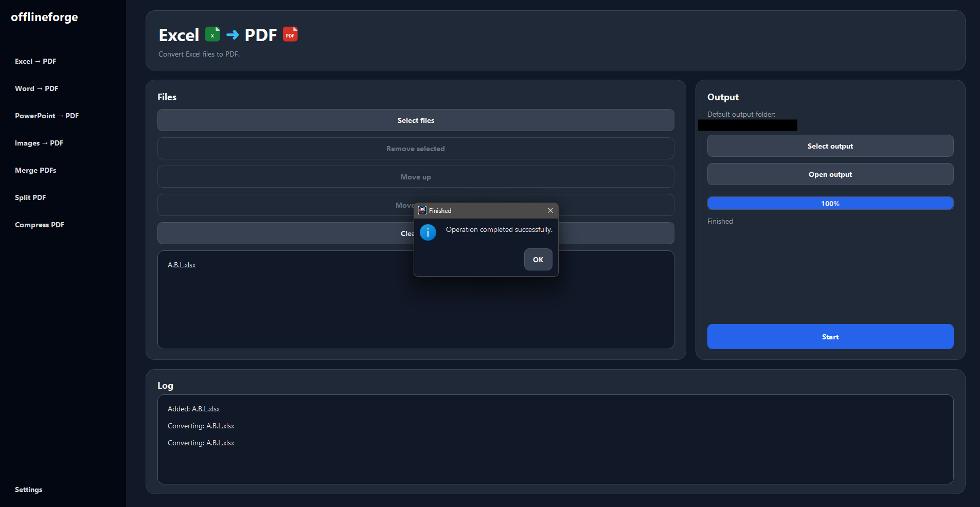This screenshot has height=507, width=980.
Task: Click the first 'Converting: A.B.L.xlsx' log line
Action: (201, 426)
